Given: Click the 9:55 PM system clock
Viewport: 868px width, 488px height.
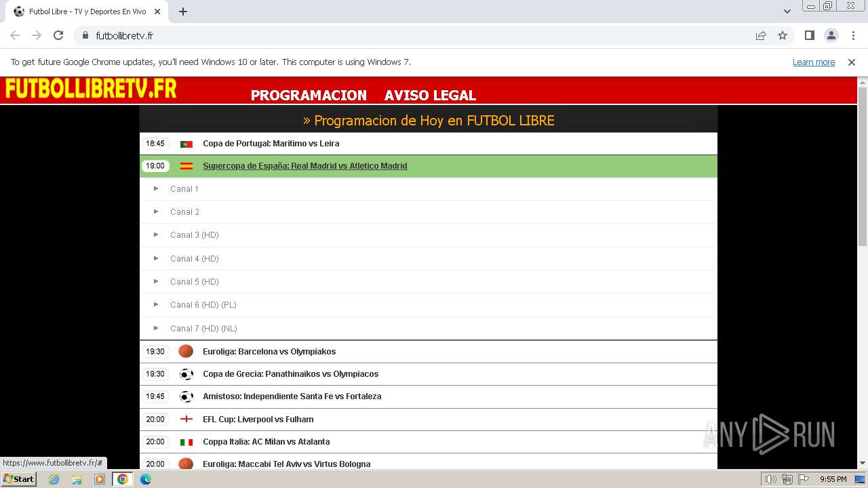Looking at the screenshot, I should (x=833, y=479).
